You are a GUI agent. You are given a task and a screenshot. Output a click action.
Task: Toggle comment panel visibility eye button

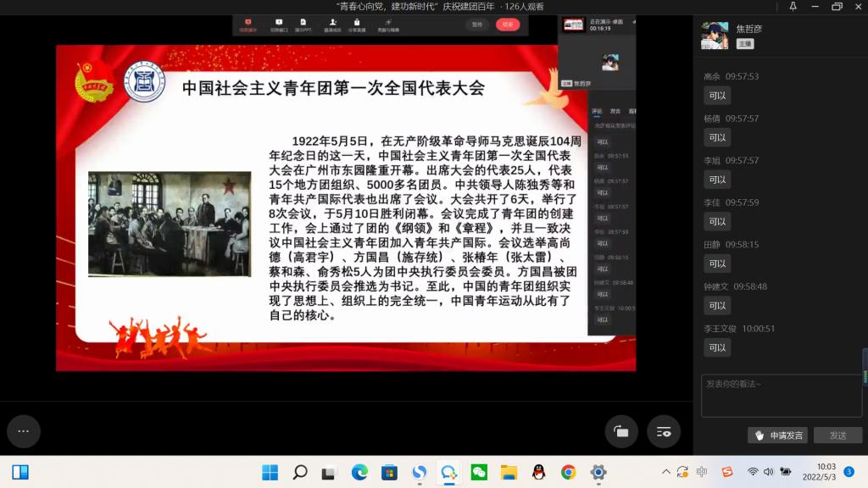(664, 431)
